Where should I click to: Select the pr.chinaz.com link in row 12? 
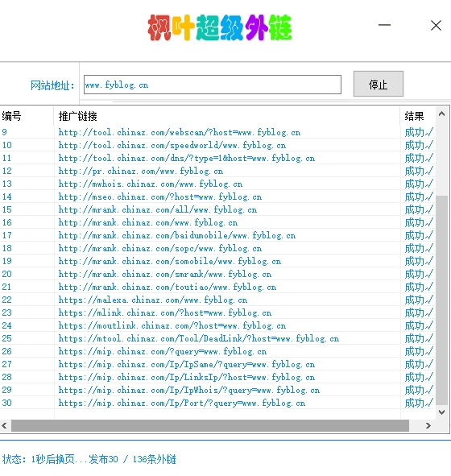point(141,171)
